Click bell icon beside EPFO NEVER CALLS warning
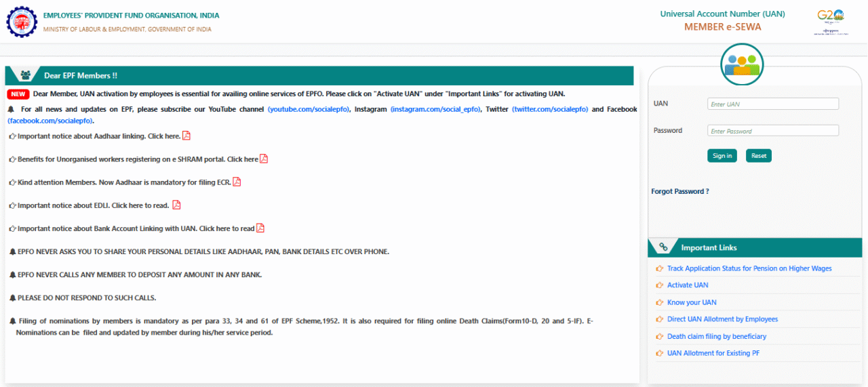The width and height of the screenshot is (868, 387). [x=12, y=274]
